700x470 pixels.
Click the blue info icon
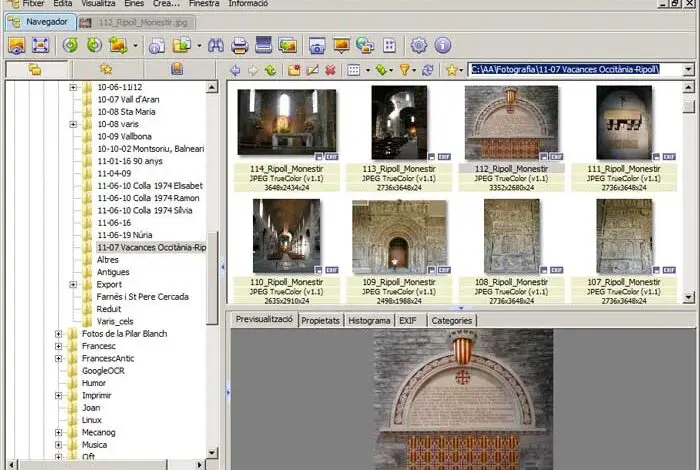tap(443, 45)
